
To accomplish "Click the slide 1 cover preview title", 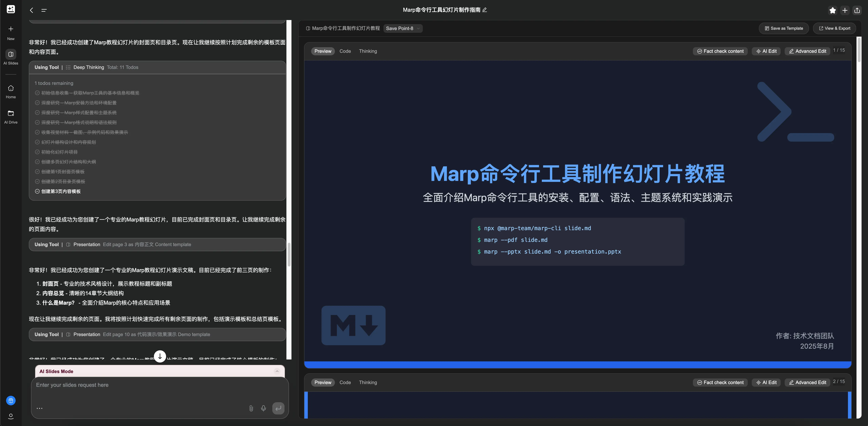I will click(578, 174).
